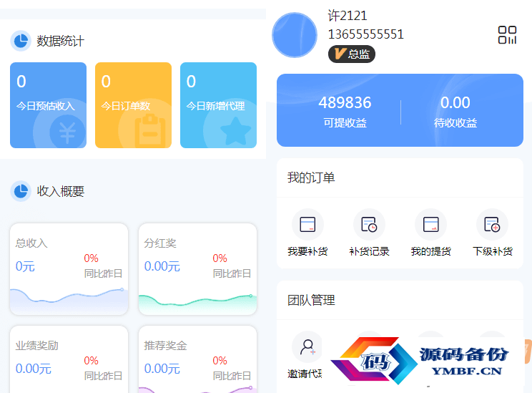Click the username 许2121

pyautogui.click(x=348, y=16)
